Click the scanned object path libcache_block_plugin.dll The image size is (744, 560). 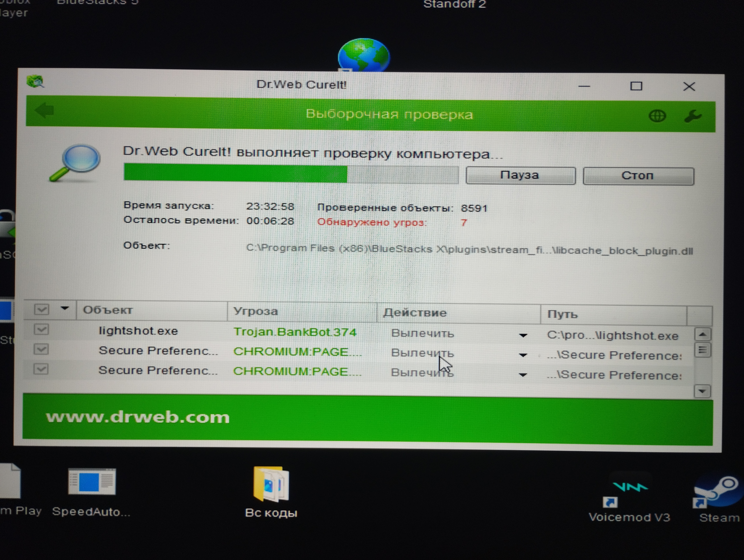point(470,249)
